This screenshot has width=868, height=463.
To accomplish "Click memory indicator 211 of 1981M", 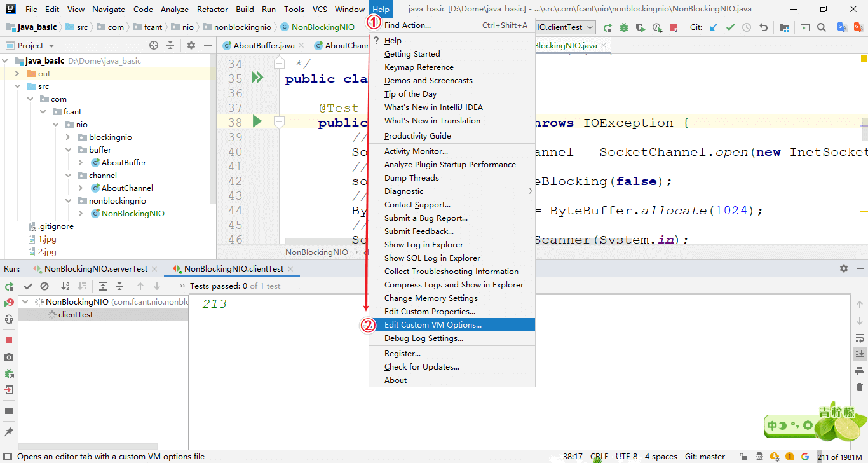I will coord(839,457).
